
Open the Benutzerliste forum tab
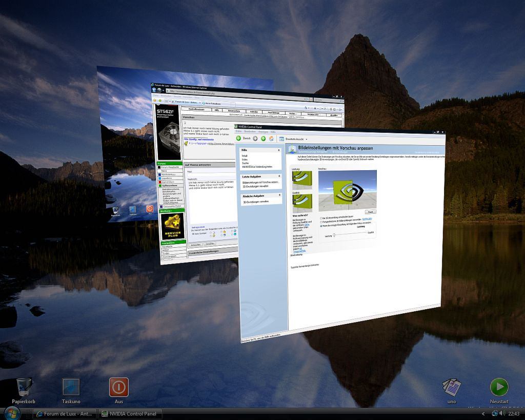[x=234, y=111]
